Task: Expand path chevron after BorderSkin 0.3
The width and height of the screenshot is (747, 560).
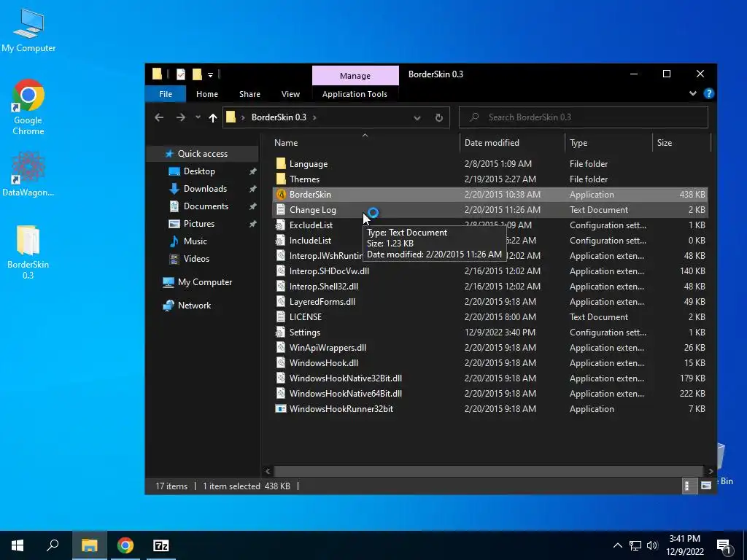Action: click(x=314, y=117)
